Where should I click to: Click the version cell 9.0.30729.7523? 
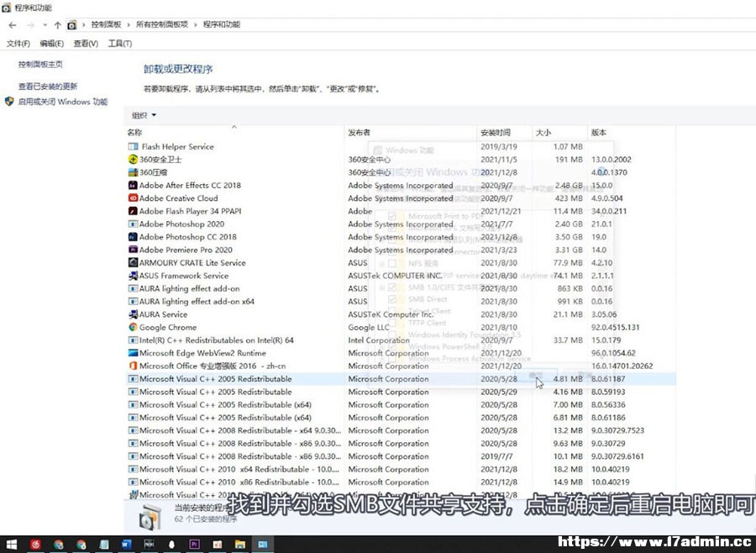617,430
